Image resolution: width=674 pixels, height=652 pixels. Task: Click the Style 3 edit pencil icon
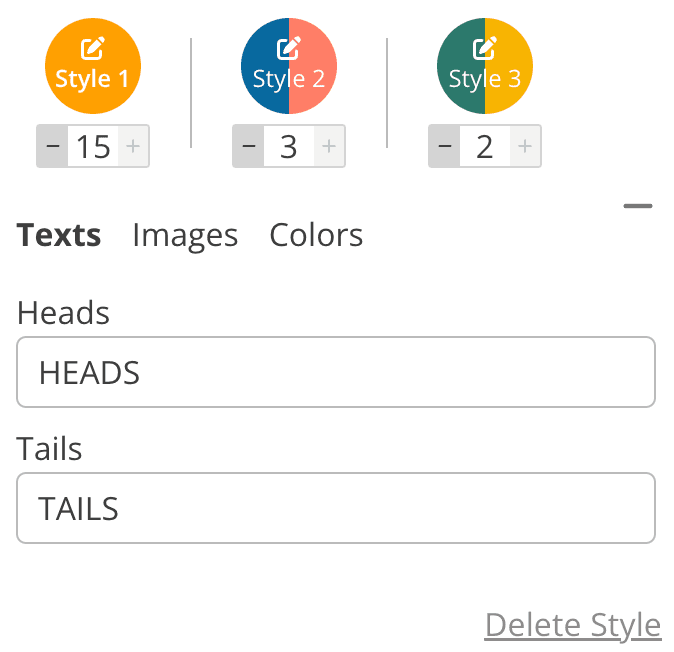pyautogui.click(x=485, y=46)
